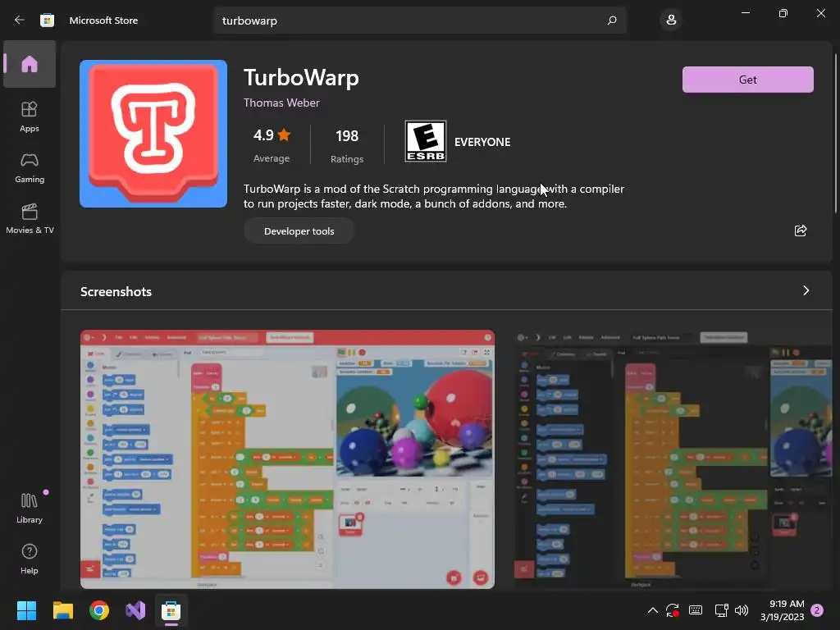The height and width of the screenshot is (630, 840).
Task: Click the Get button to install TurboWarp
Action: tap(748, 80)
